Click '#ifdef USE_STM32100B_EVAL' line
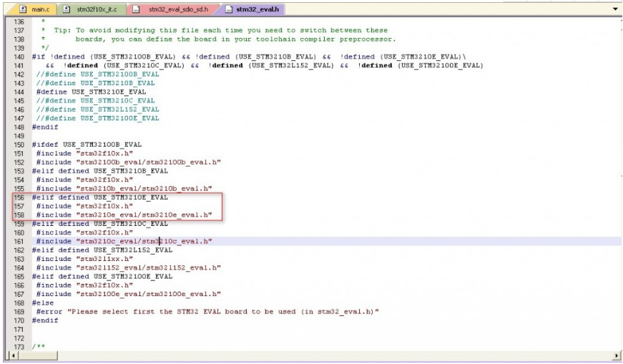 pyautogui.click(x=87, y=144)
